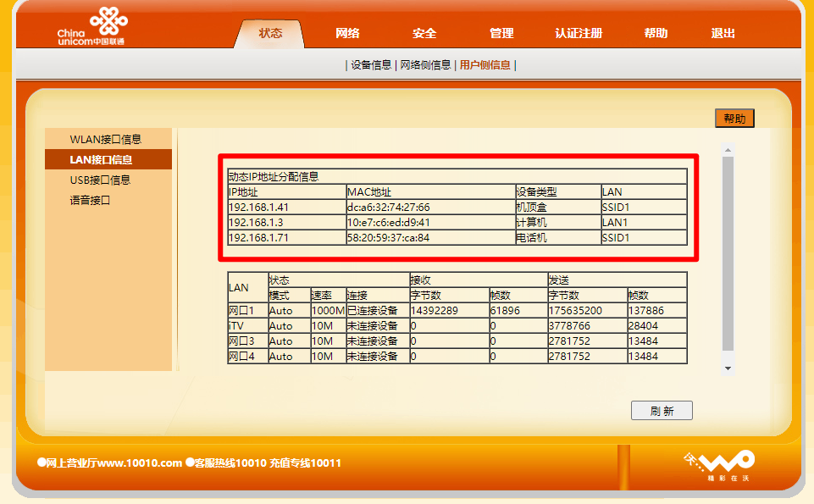This screenshot has width=814, height=504.
Task: Click sent bytes value 3778766
Action: (x=569, y=326)
